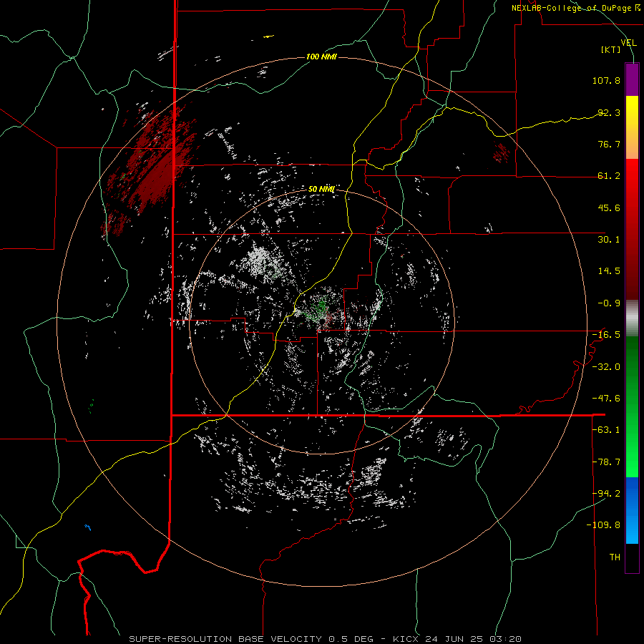Click the small yellow echo near map top
The height and width of the screenshot is (644, 644).
(x=268, y=36)
